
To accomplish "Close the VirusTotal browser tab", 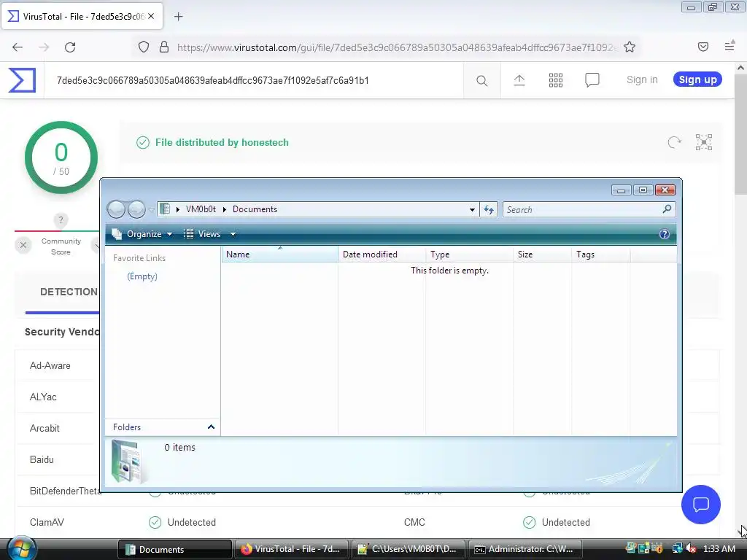I will [151, 16].
